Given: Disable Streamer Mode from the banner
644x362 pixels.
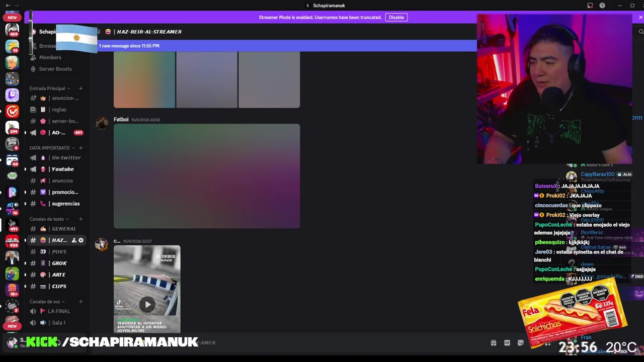Looking at the screenshot, I should point(396,17).
